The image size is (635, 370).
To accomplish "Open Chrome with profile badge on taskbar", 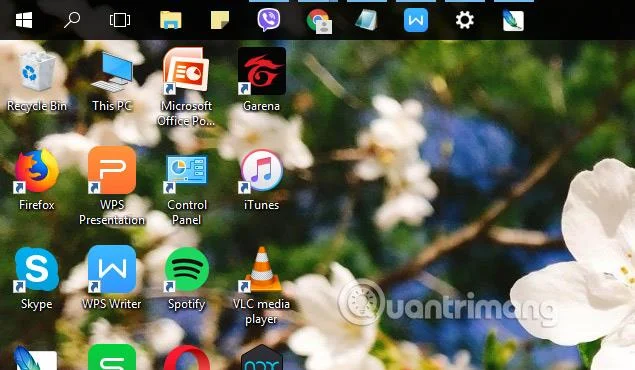I will click(x=319, y=21).
